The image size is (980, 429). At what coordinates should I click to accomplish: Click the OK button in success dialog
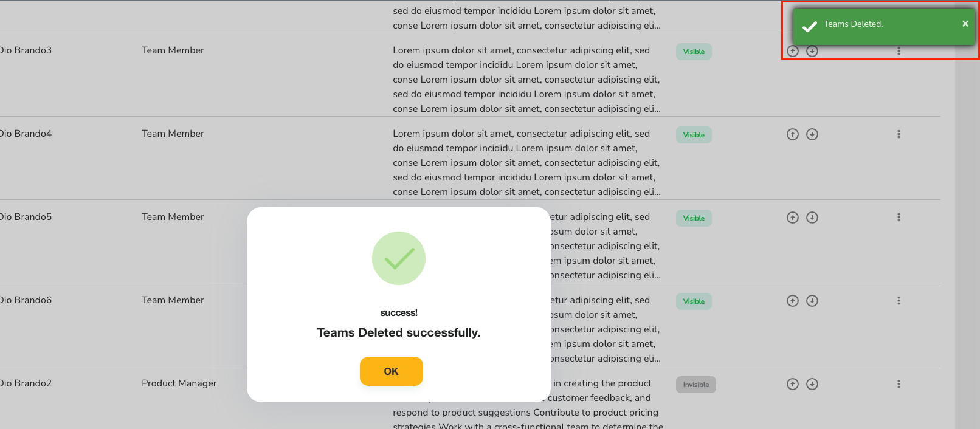point(391,371)
